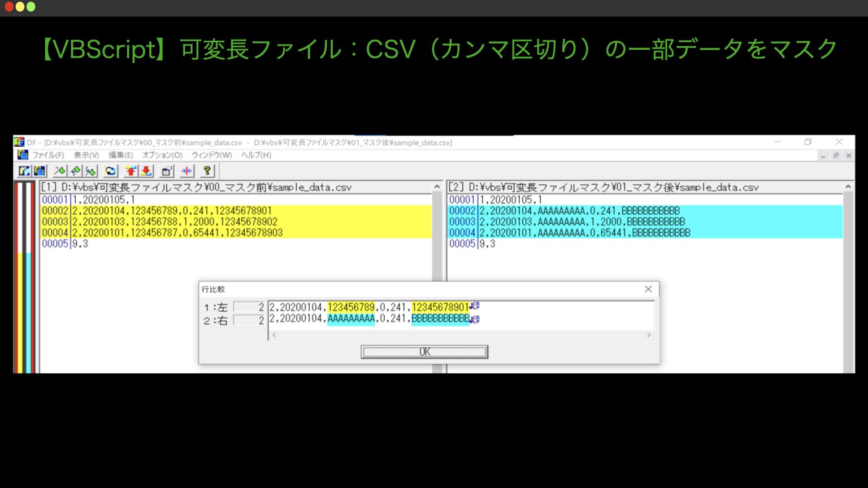868x488 pixels.
Task: Open the オプション(O) menu
Action: pos(163,155)
